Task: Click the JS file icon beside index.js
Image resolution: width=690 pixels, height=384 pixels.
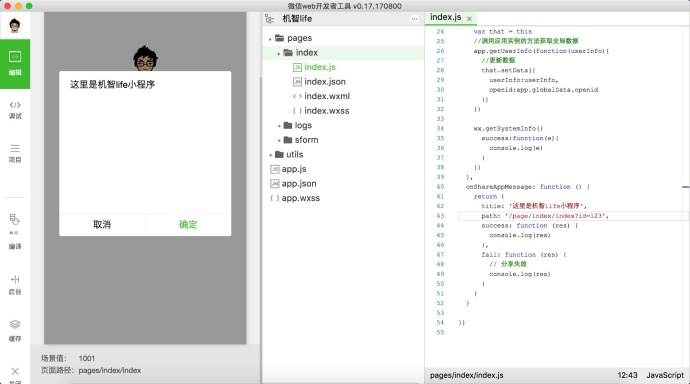Action: click(x=297, y=67)
